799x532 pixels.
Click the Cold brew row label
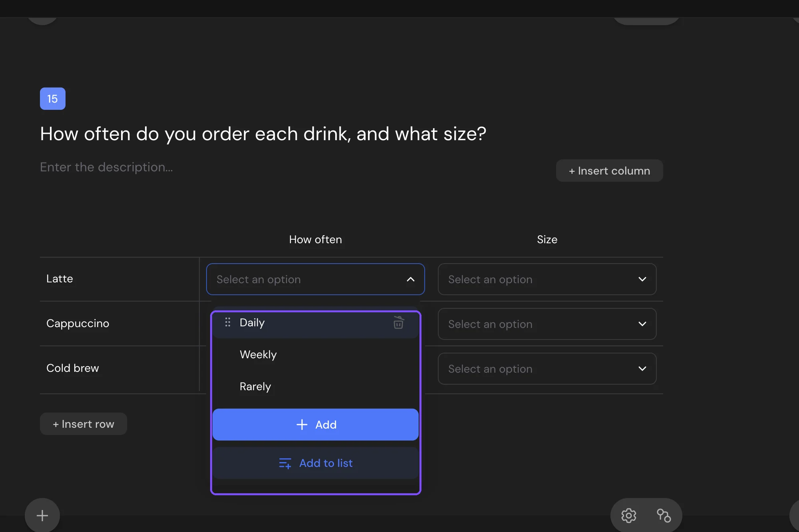[x=72, y=368]
